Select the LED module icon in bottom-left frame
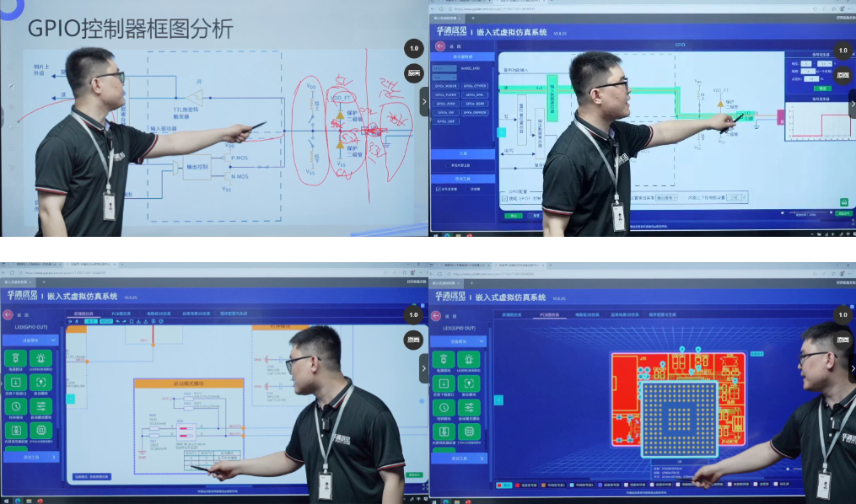Screen dimensions: 856x504 (40, 359)
